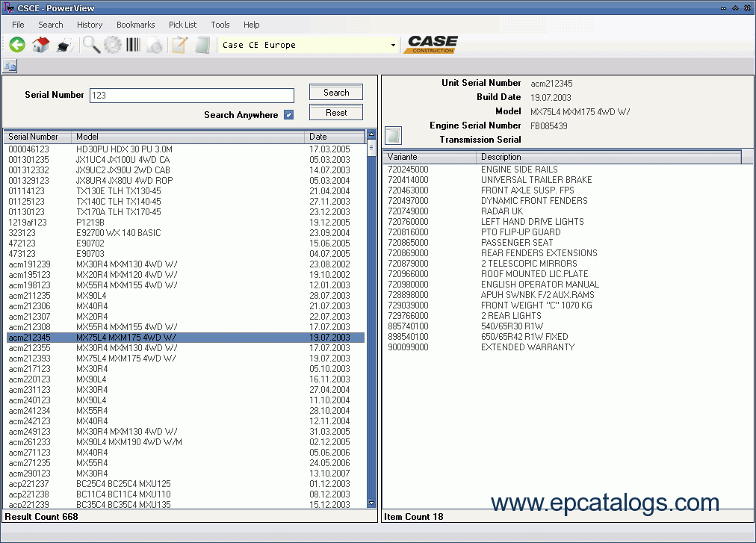
Task: Select result row acm261233
Action: 185,442
